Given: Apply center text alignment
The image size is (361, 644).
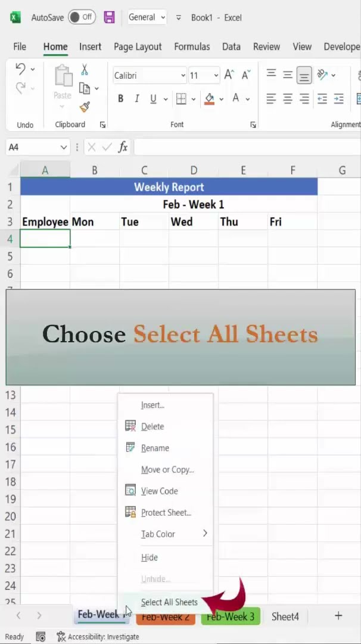Looking at the screenshot, I should pos(288,98).
